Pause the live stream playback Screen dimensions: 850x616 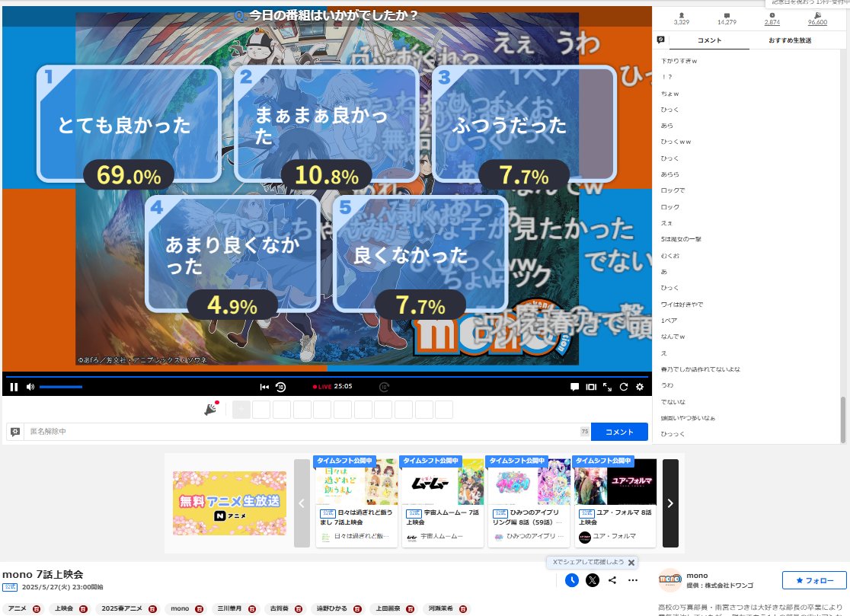(14, 387)
